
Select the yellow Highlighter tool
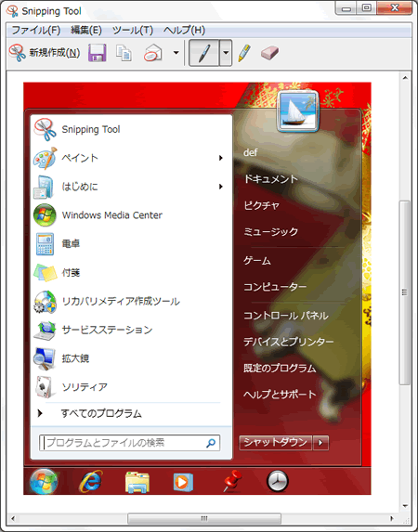244,53
